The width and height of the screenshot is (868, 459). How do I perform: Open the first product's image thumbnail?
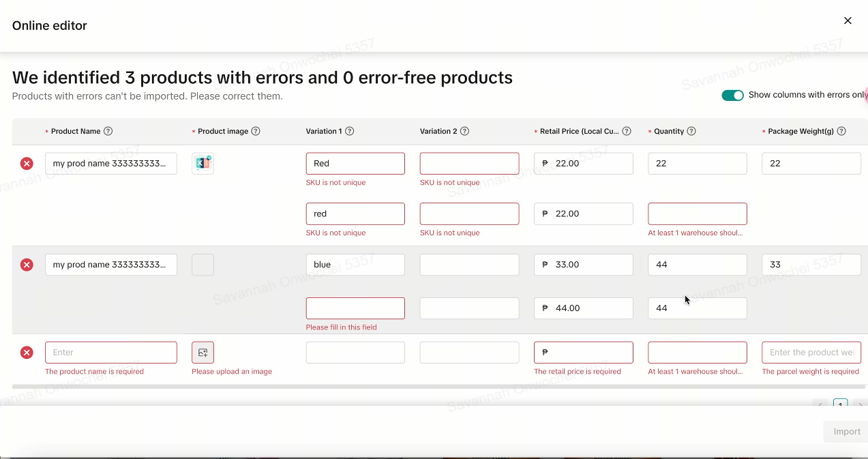click(x=203, y=164)
